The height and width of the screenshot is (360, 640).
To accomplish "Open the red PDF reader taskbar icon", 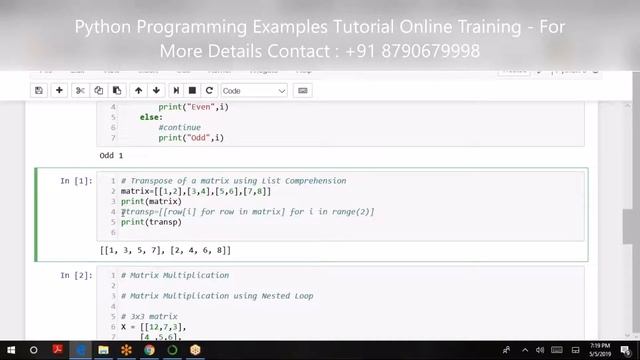I will pos(58,349).
